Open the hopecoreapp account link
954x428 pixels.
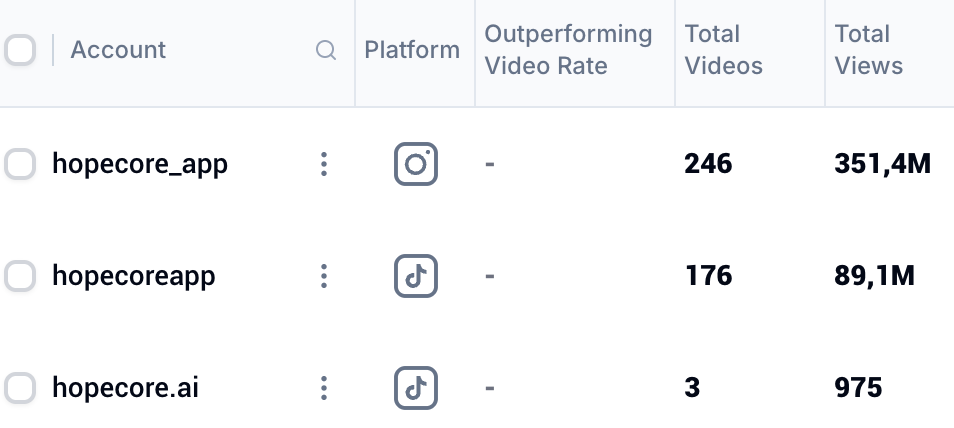coord(133,276)
